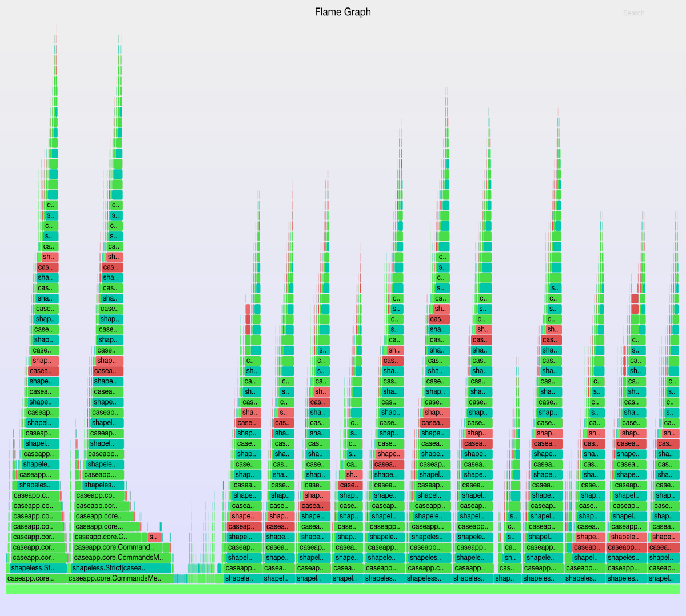Select the bright green root frame at bottom
This screenshot has height=616, width=686.
[343, 589]
